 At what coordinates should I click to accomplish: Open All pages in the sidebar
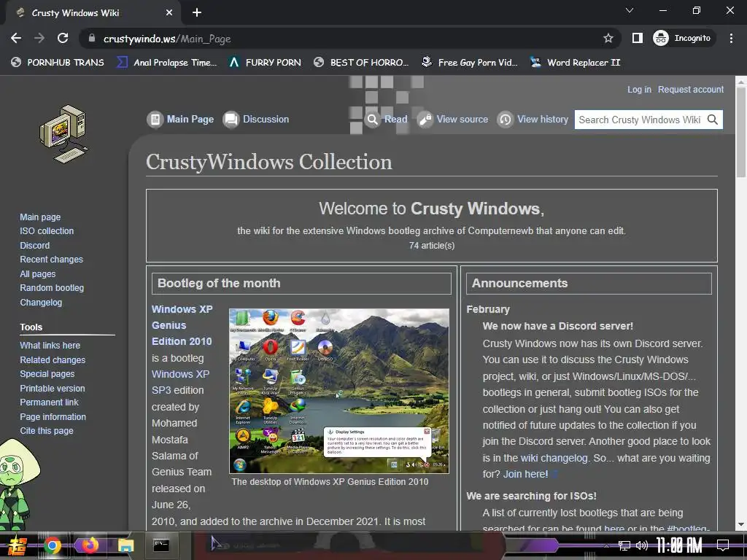click(x=38, y=274)
